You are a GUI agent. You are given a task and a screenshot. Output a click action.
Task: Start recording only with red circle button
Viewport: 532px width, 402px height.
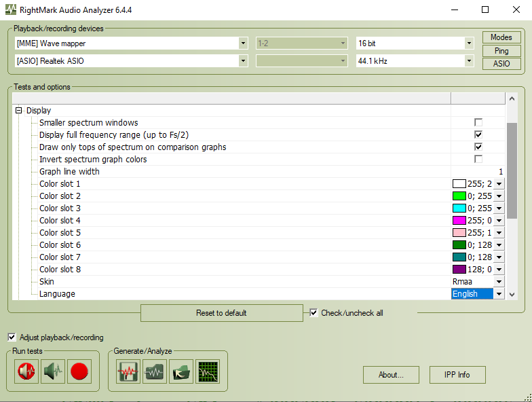[x=79, y=371]
